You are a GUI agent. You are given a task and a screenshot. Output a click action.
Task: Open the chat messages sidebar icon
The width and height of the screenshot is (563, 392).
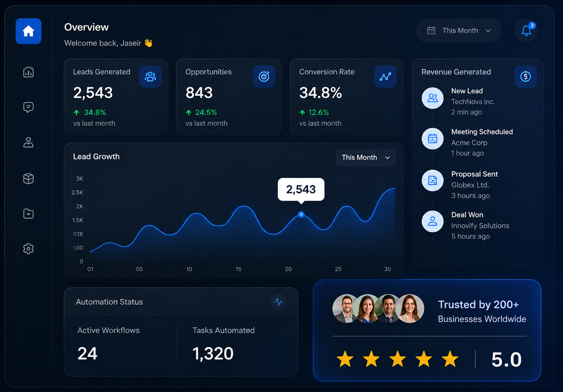(x=28, y=107)
